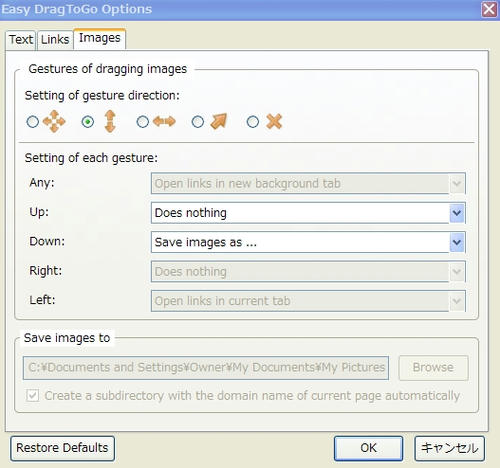The image size is (500, 468).
Task: Click the 'Up:' label
Action: pyautogui.click(x=39, y=212)
